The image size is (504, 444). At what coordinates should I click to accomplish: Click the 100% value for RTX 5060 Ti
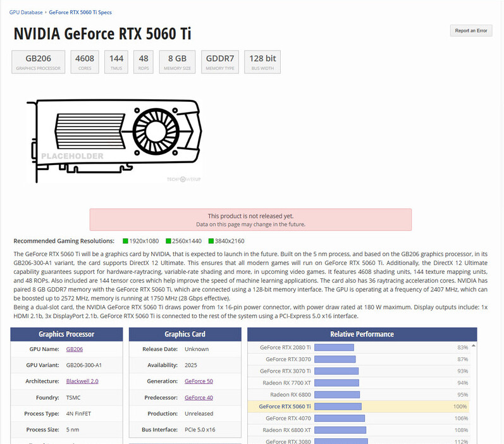click(x=460, y=407)
